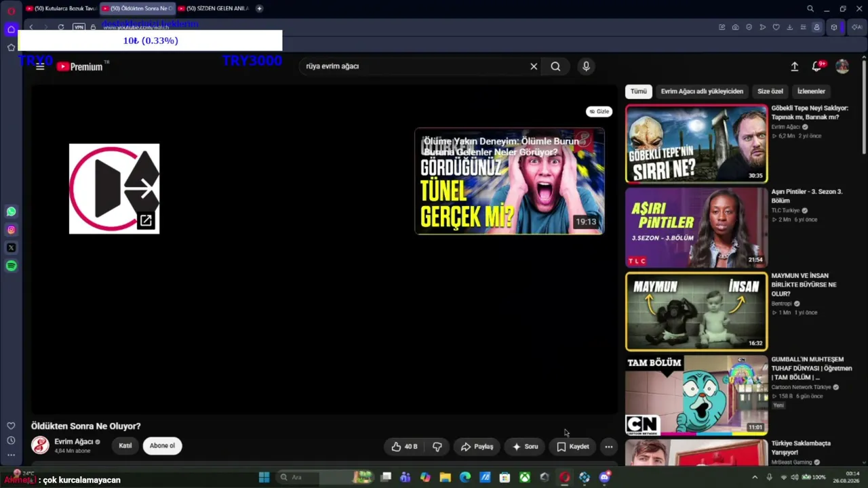Show hidden system tray icons
The height and width of the screenshot is (488, 868).
pyautogui.click(x=755, y=477)
